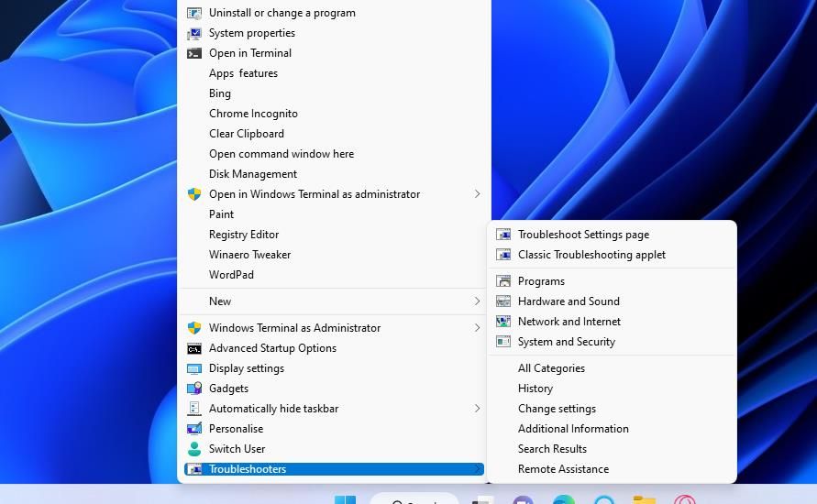The image size is (817, 504).
Task: Click the Hardware and Sound label
Action: [569, 301]
